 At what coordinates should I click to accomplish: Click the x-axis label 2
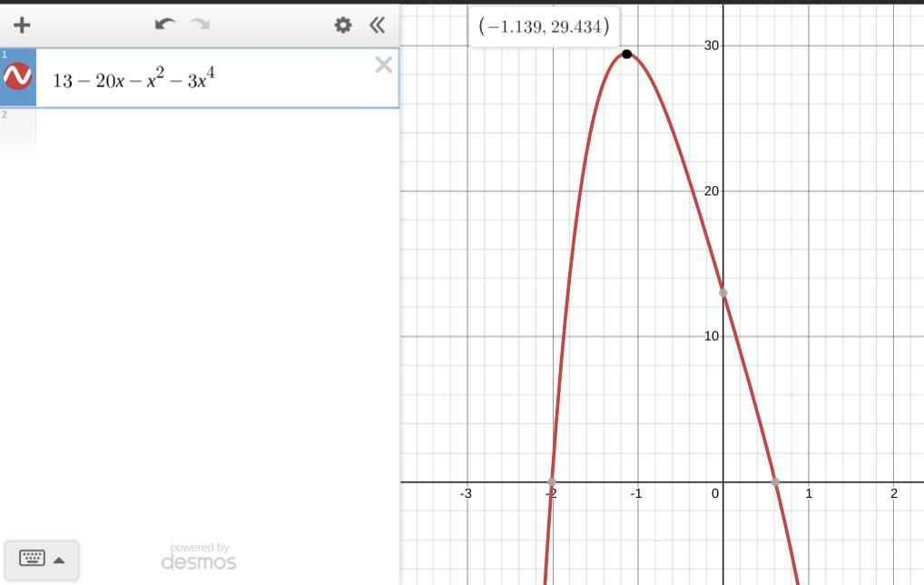(x=894, y=493)
